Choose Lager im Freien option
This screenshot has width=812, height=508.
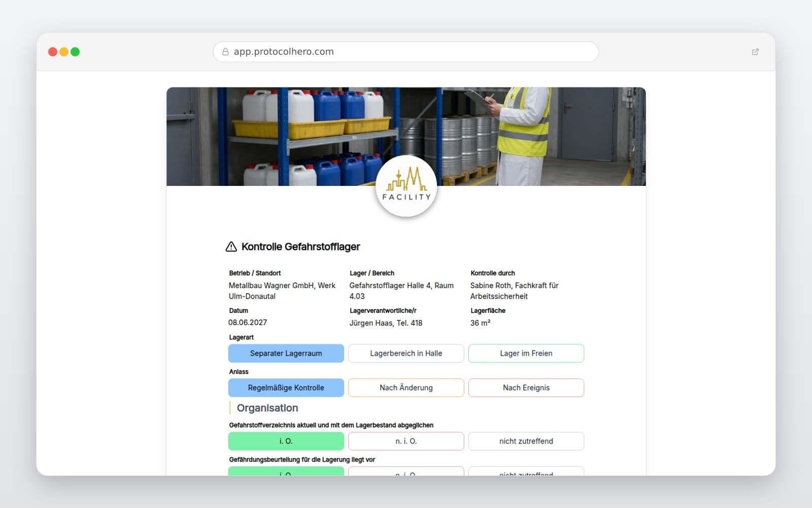[x=526, y=354]
